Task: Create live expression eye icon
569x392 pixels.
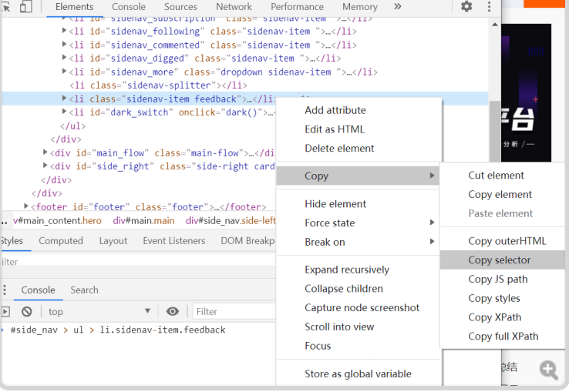Action: [x=173, y=311]
